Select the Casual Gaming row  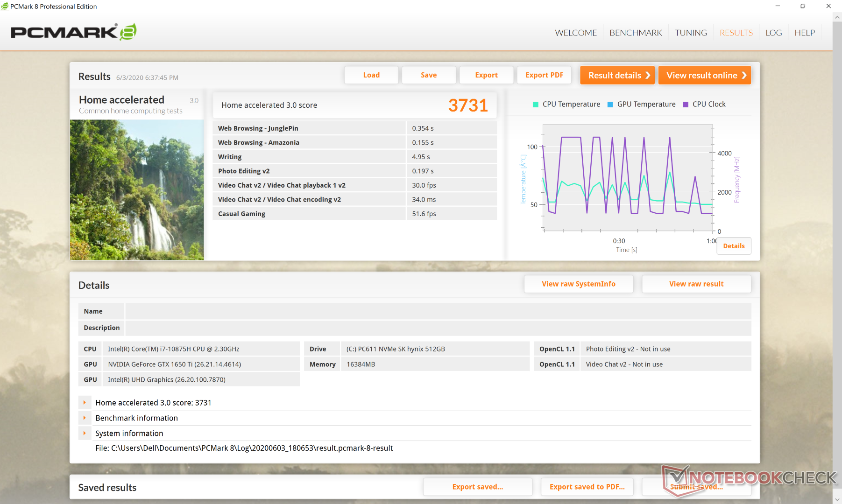(354, 214)
